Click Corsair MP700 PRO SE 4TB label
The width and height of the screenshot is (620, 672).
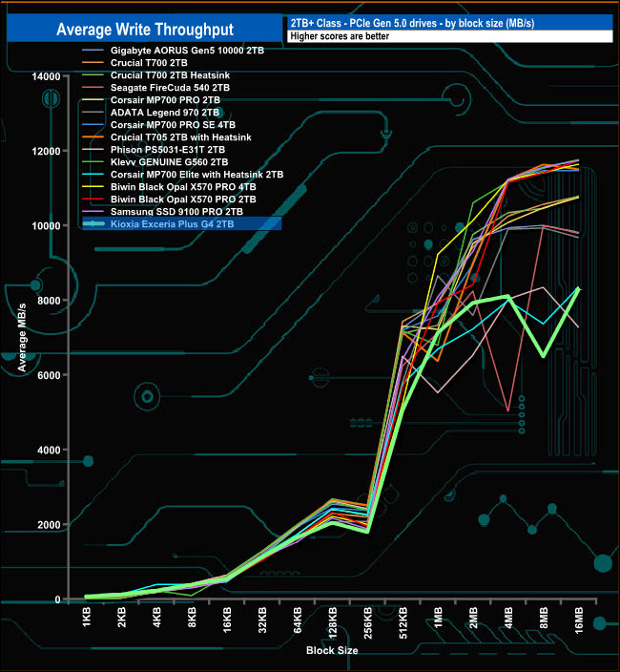pyautogui.click(x=173, y=125)
